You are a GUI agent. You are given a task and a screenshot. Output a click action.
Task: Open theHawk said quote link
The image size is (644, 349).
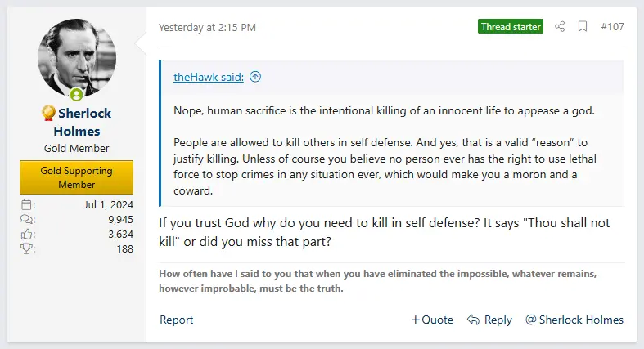point(209,78)
